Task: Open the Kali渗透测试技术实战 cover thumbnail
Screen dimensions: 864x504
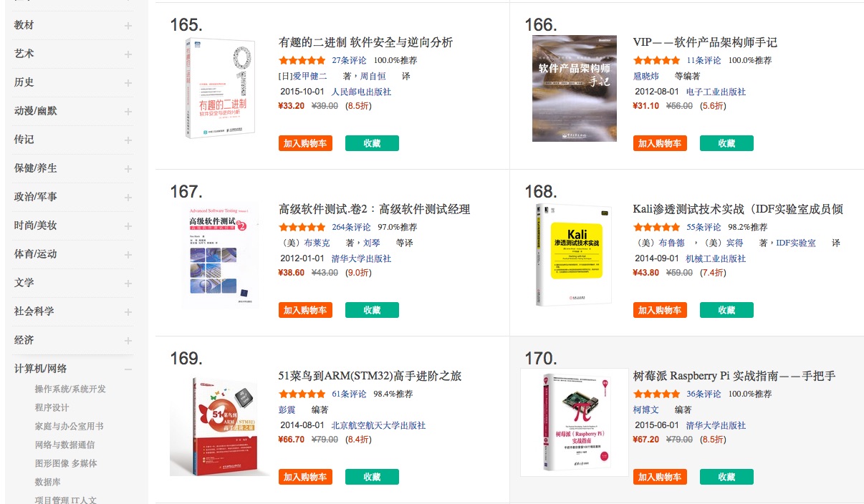Action: point(572,254)
